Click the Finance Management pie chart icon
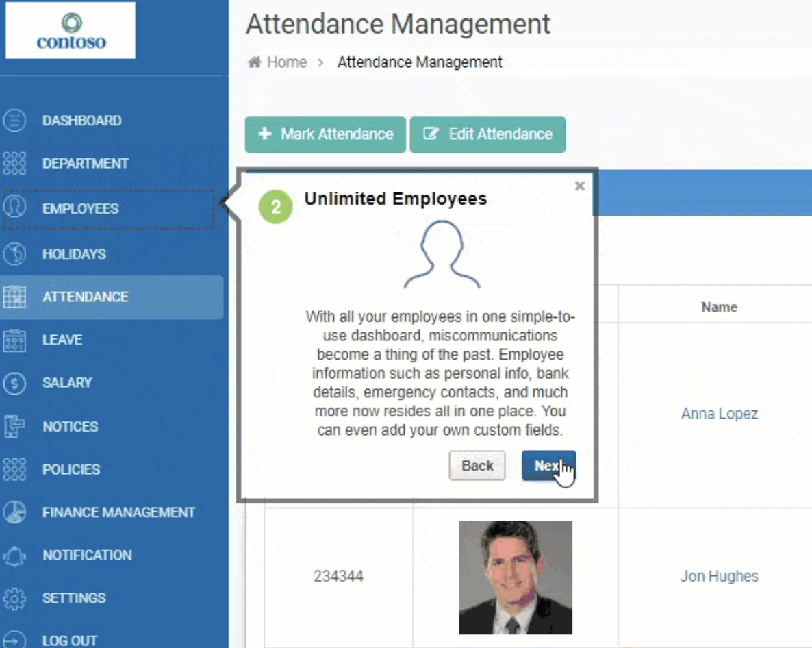The image size is (812, 648). tap(14, 512)
